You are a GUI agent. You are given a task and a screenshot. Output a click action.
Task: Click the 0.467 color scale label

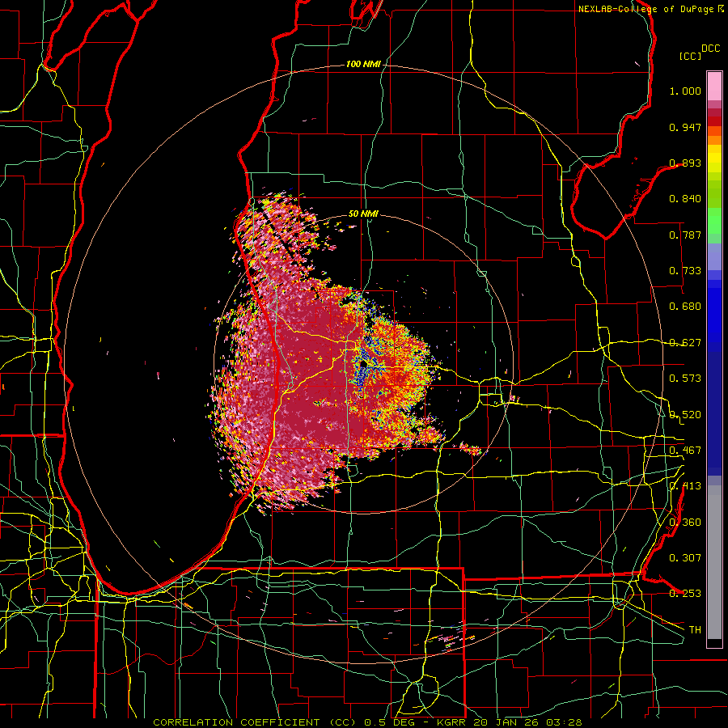click(685, 451)
